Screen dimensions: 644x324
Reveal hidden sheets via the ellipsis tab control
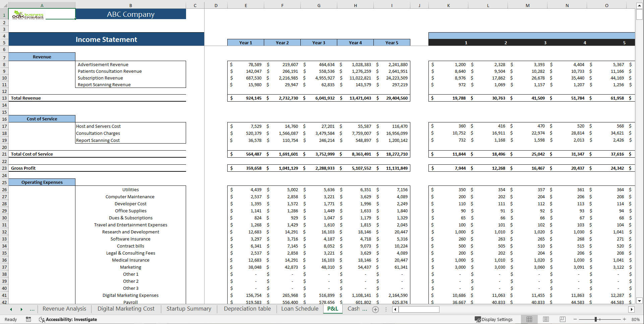pyautogui.click(x=32, y=309)
